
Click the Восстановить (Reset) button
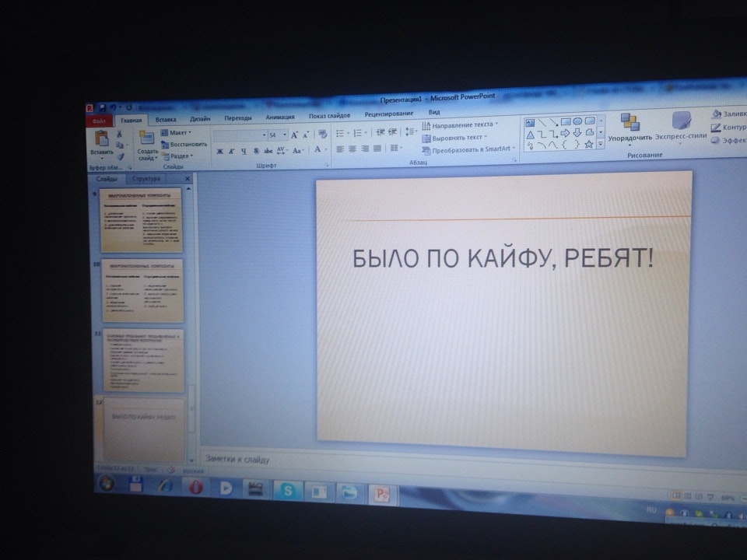[x=185, y=144]
